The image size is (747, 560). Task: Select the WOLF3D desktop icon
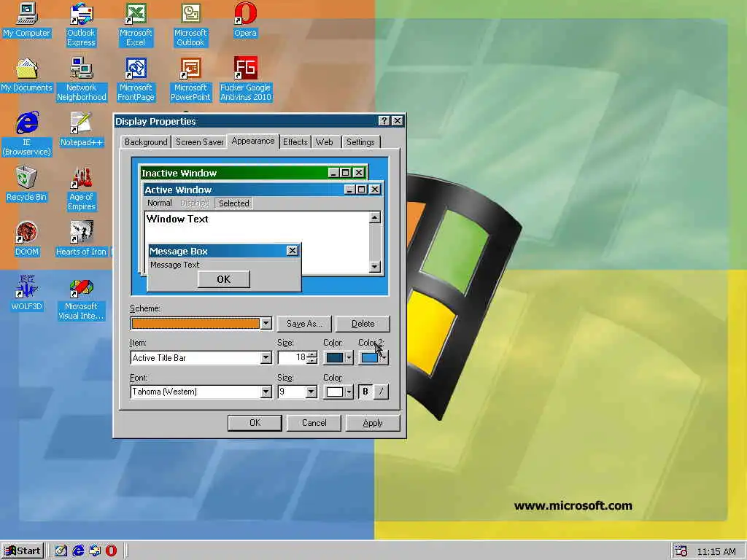coord(27,294)
